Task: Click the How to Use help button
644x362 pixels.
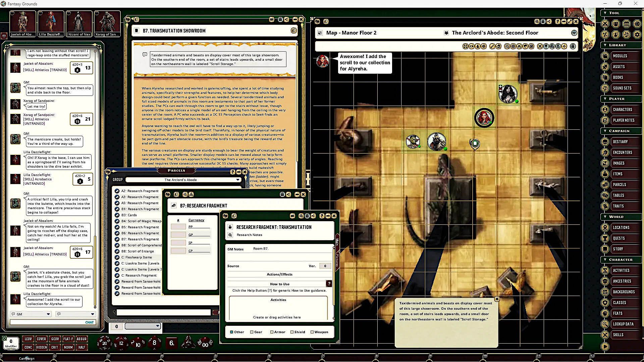Action: point(329,284)
